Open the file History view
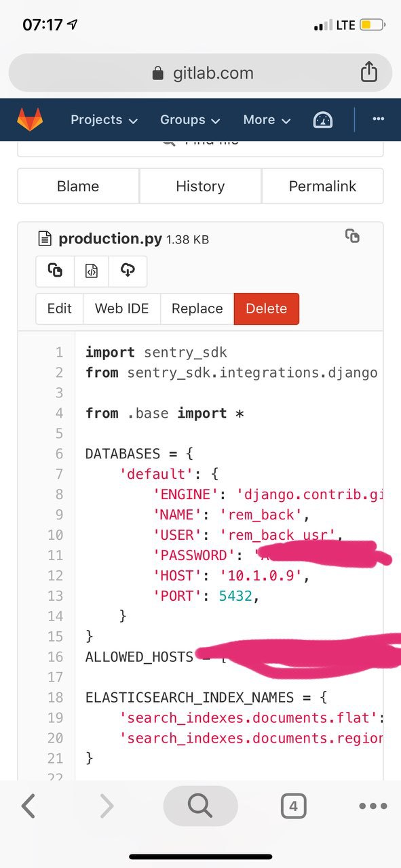This screenshot has height=868, width=401. [200, 186]
